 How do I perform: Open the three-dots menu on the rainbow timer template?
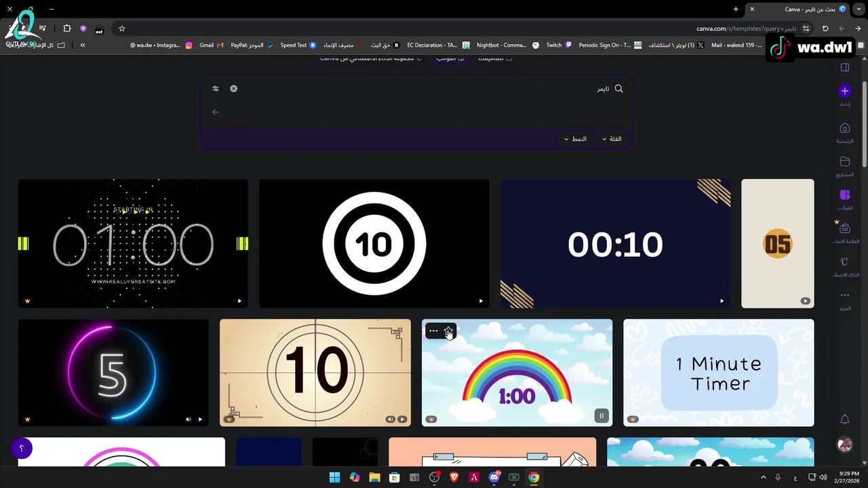[433, 331]
